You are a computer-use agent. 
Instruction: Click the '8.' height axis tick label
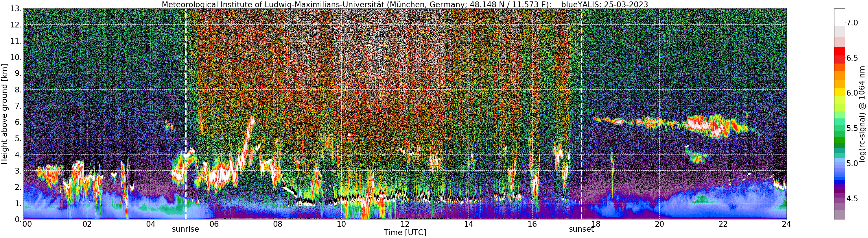tap(18, 90)
